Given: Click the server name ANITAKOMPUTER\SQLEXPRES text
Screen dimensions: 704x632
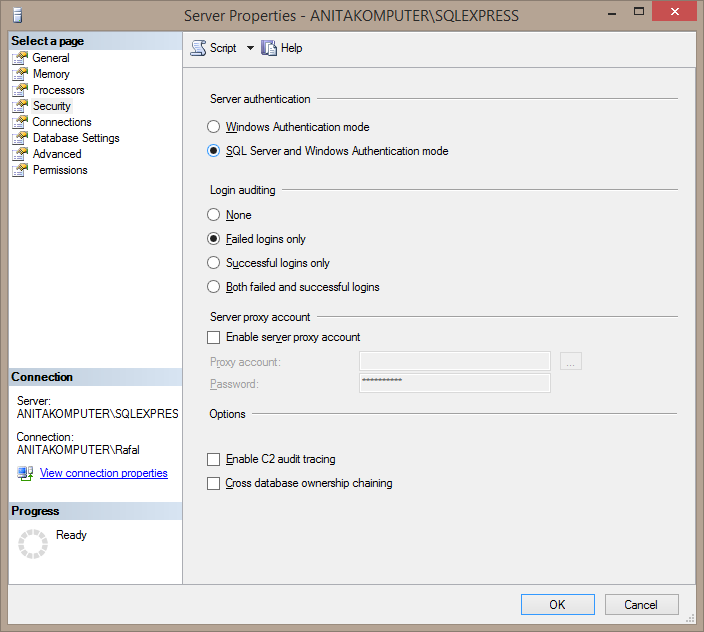Looking at the screenshot, I should 98,413.
